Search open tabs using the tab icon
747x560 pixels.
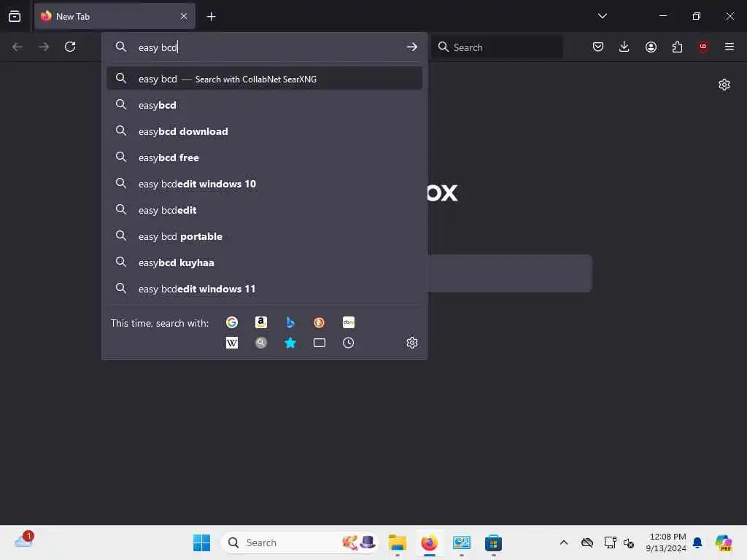(x=320, y=343)
